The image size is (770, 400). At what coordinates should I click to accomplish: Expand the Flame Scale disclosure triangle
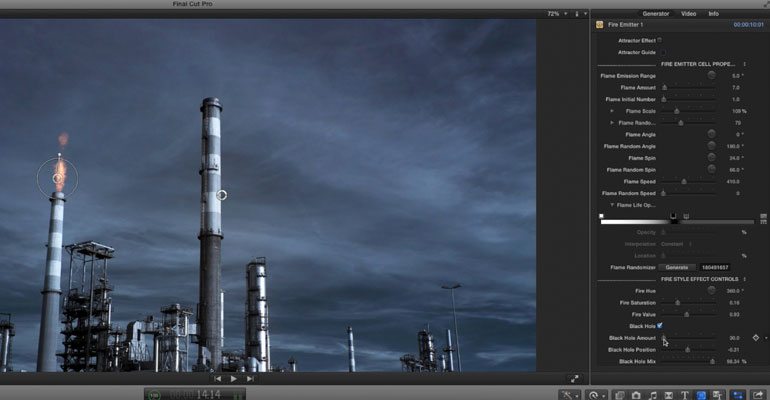(x=612, y=111)
